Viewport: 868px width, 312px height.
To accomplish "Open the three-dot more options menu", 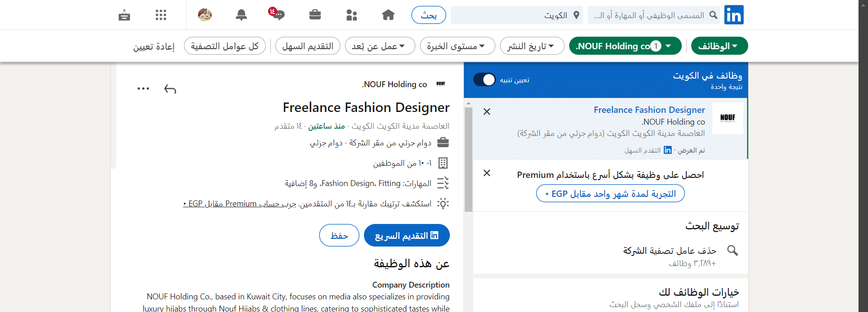I will [x=143, y=88].
